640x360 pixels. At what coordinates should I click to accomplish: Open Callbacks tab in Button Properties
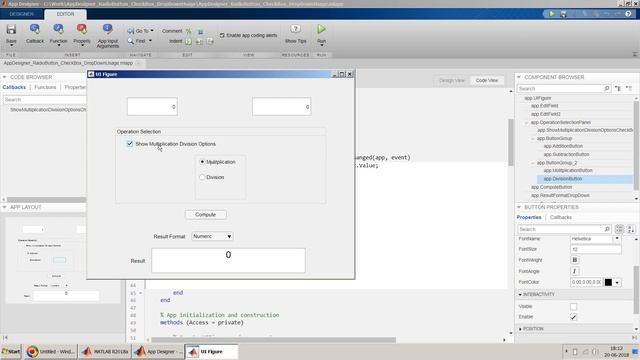pyautogui.click(x=561, y=217)
